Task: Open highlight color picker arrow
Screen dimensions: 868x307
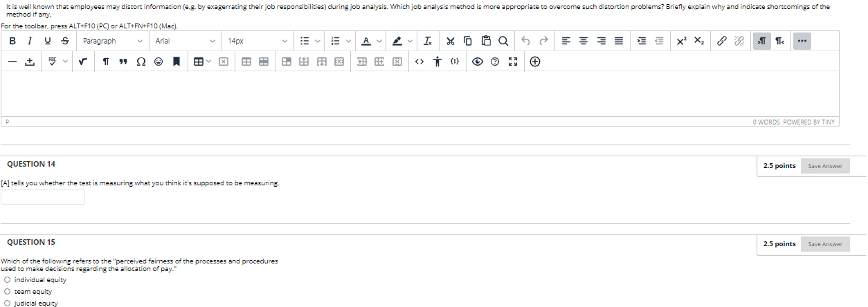Action: tap(410, 41)
